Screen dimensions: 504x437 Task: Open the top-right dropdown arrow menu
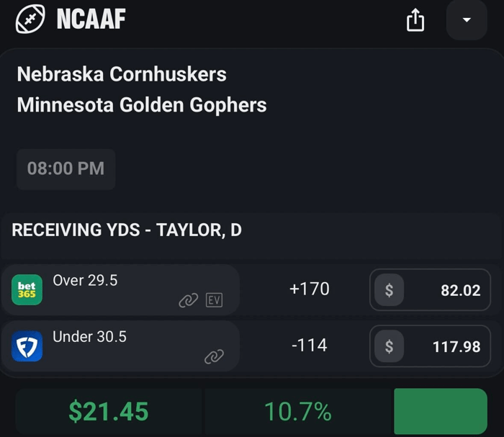pyautogui.click(x=467, y=20)
